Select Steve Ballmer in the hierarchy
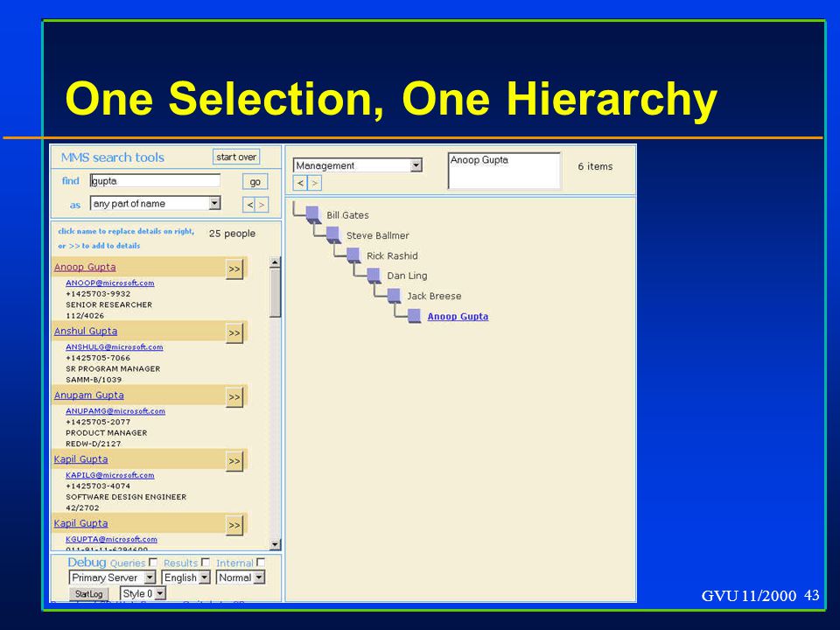Screen dimensions: 840x630 pyautogui.click(x=378, y=235)
